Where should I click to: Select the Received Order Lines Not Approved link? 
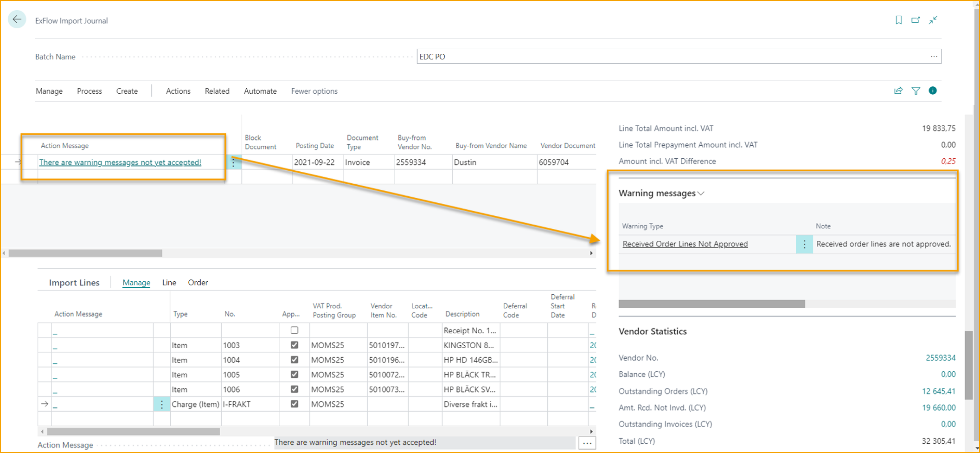coord(685,244)
